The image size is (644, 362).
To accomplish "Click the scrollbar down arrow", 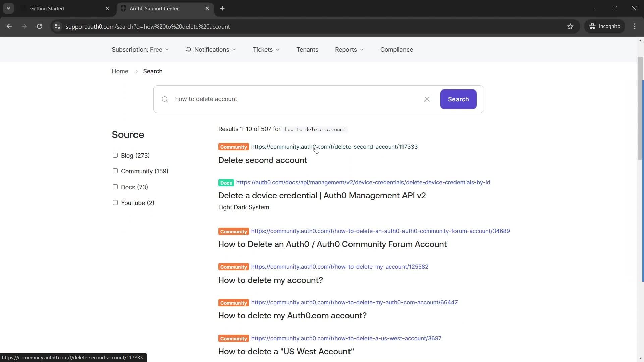I will pyautogui.click(x=640, y=358).
